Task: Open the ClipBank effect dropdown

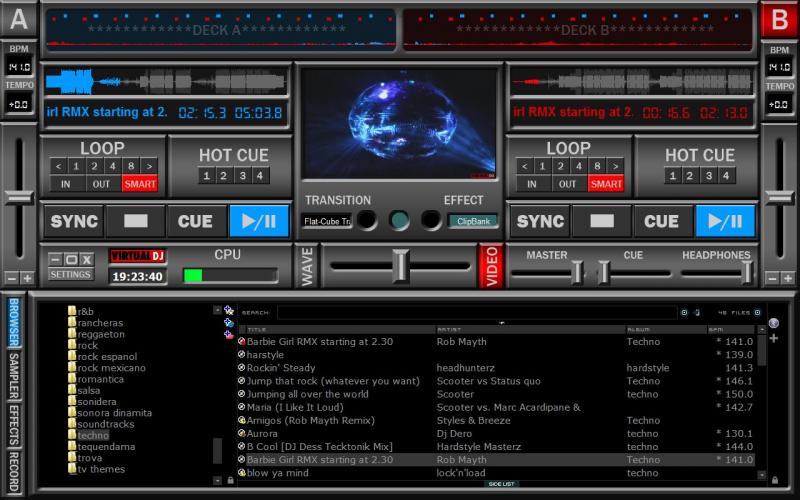Action: tap(473, 221)
